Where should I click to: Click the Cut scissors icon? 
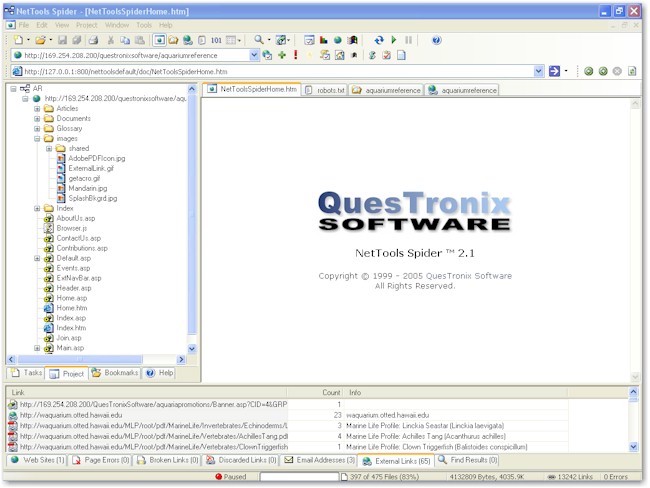111,40
